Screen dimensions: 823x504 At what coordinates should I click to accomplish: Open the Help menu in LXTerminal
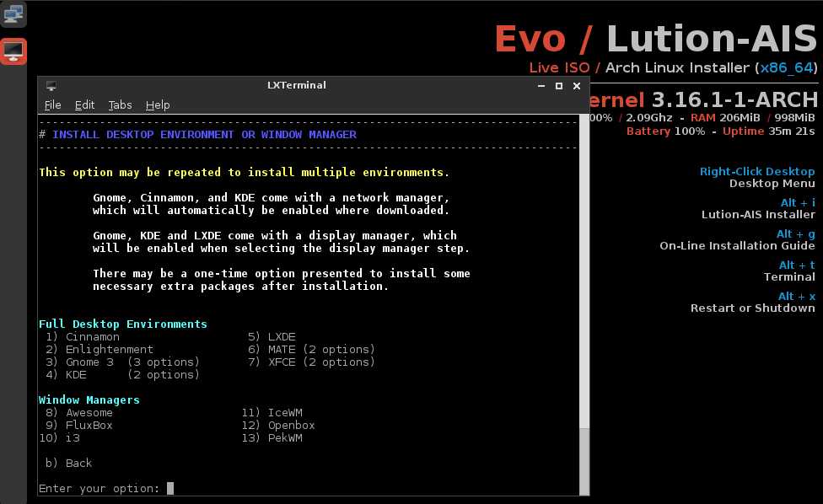pos(158,105)
